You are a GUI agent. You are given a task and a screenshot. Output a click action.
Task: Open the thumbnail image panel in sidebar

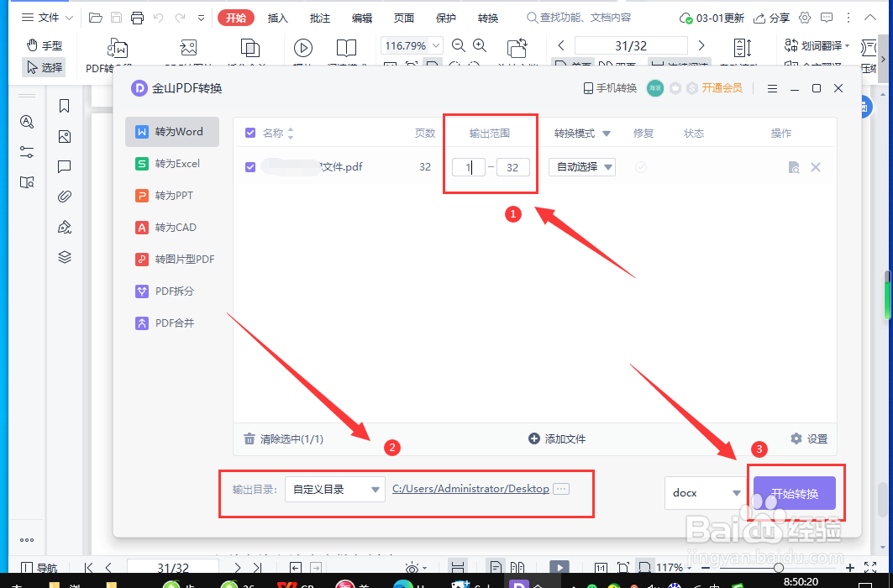[65, 136]
